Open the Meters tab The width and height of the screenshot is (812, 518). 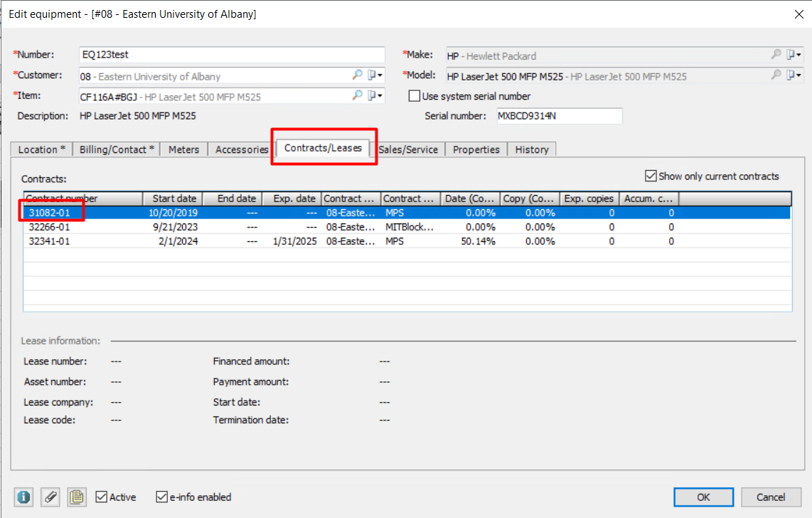point(184,149)
